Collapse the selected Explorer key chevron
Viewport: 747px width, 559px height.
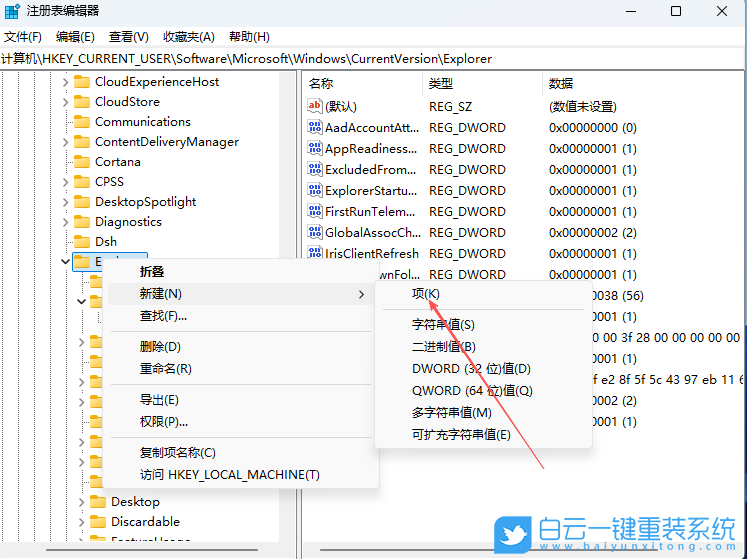click(65, 262)
